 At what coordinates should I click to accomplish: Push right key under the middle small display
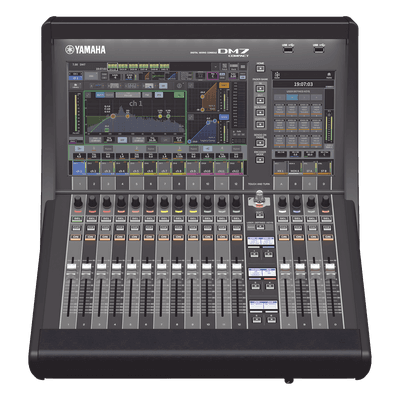[x=269, y=286]
